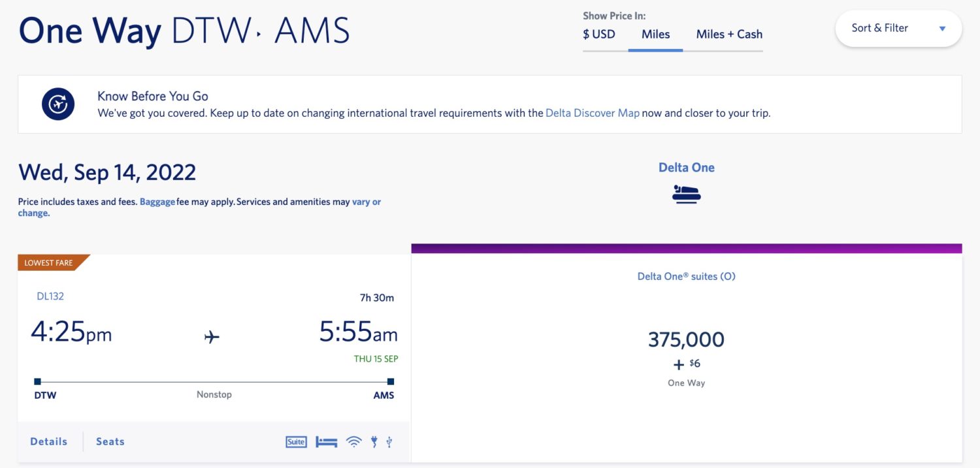
Task: Click the Suite amenity badge icon
Action: (296, 442)
